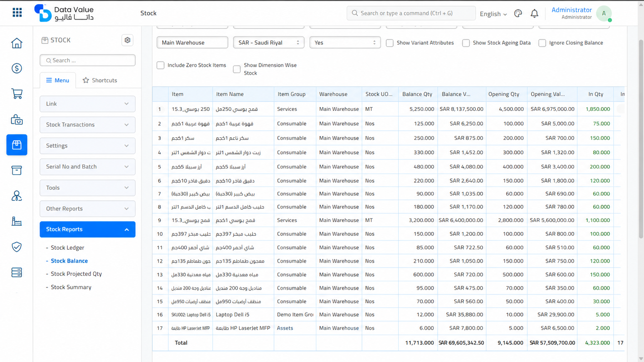Open the shopping cart module icon
Viewport: 644px width, 362px height.
17,94
